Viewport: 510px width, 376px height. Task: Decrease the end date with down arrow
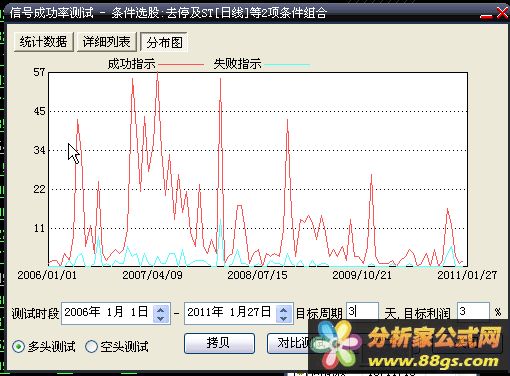point(283,318)
